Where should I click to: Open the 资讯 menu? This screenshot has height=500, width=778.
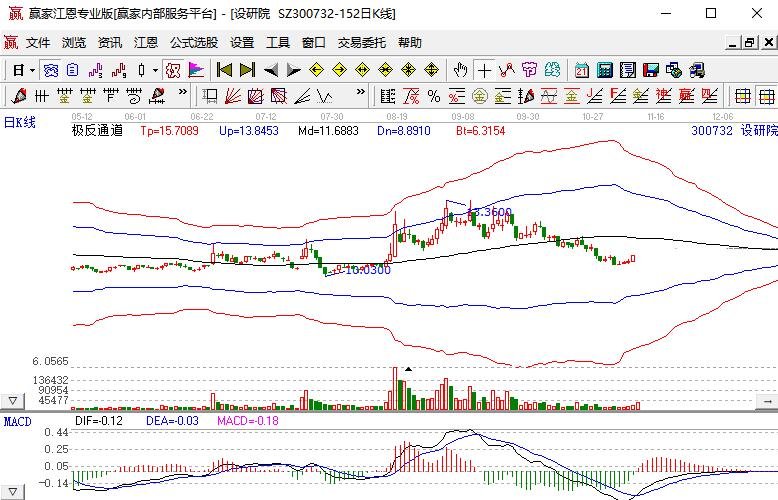pyautogui.click(x=110, y=43)
